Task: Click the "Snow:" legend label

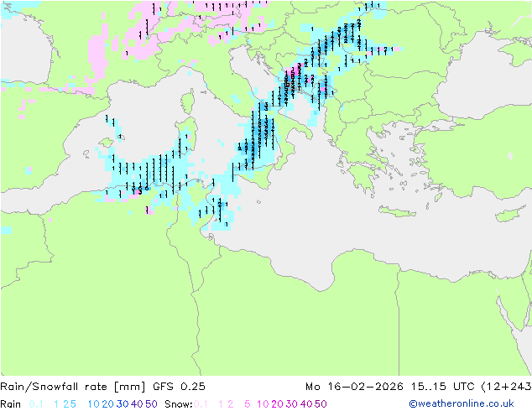Action: coord(179,404)
